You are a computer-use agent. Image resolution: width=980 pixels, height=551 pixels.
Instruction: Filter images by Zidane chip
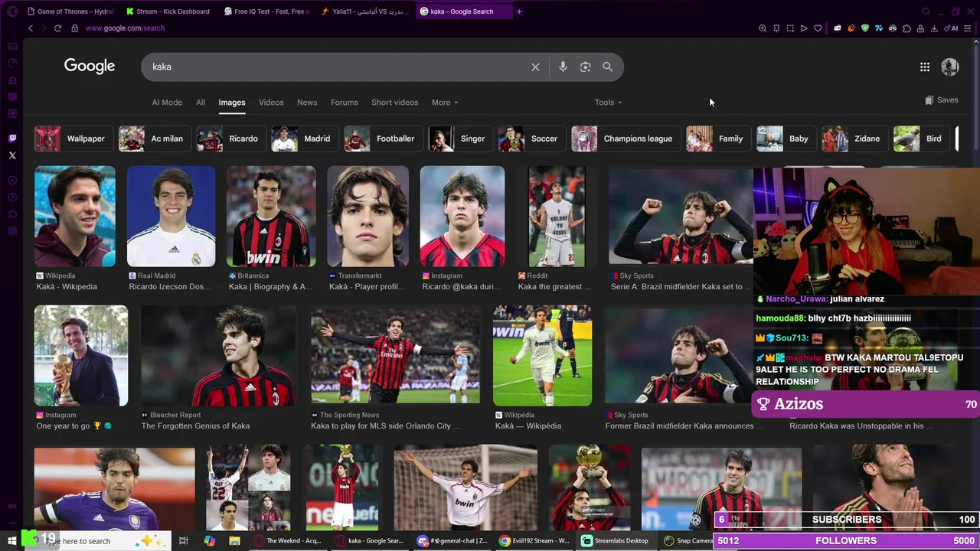pyautogui.click(x=854, y=139)
